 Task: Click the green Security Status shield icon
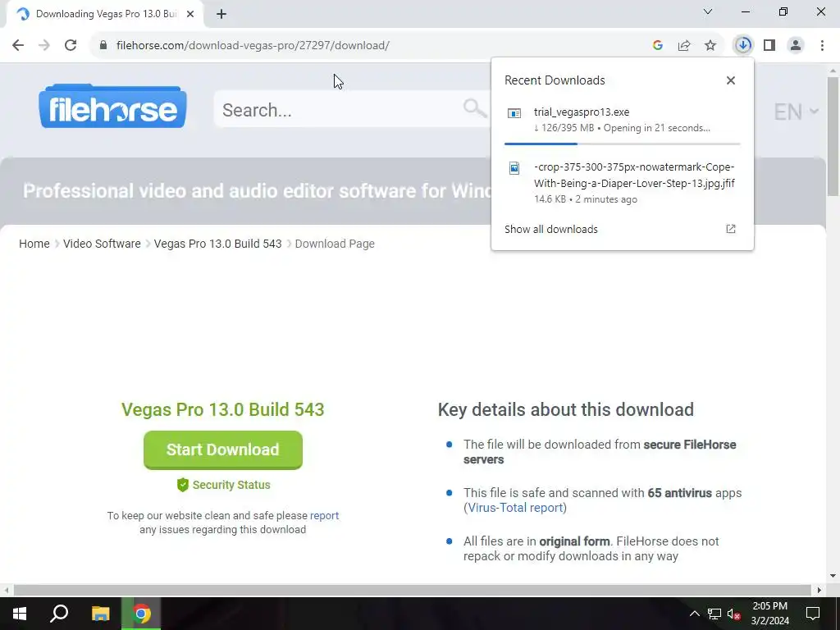pyautogui.click(x=183, y=485)
